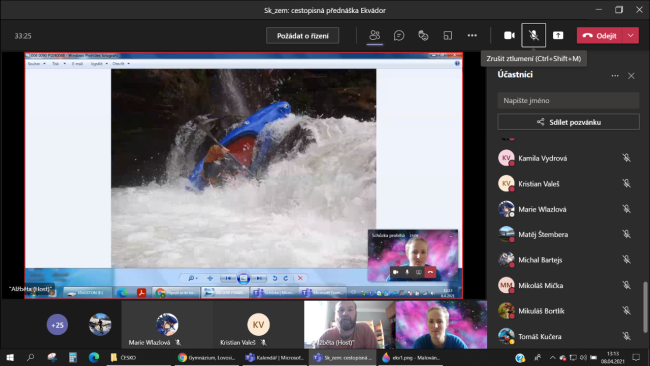Screen dimensions: 650x366
Task: Open Calculator from taskbar
Action: [73, 358]
